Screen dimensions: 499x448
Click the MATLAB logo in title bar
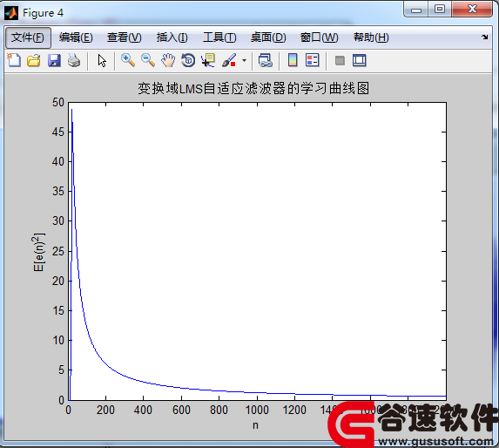pyautogui.click(x=11, y=13)
